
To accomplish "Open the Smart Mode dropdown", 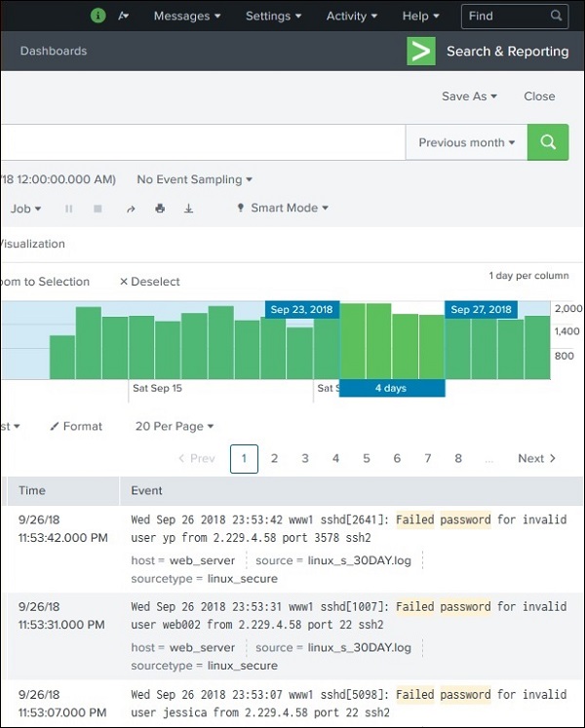I will [283, 208].
